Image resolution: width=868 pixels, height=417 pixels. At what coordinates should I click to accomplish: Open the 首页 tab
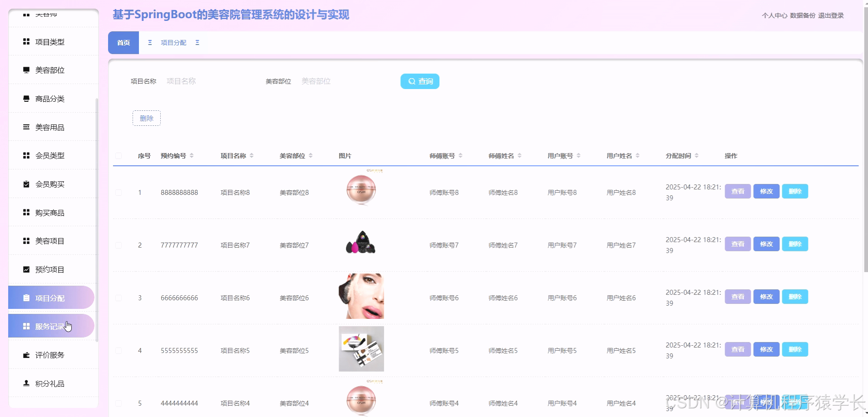123,43
